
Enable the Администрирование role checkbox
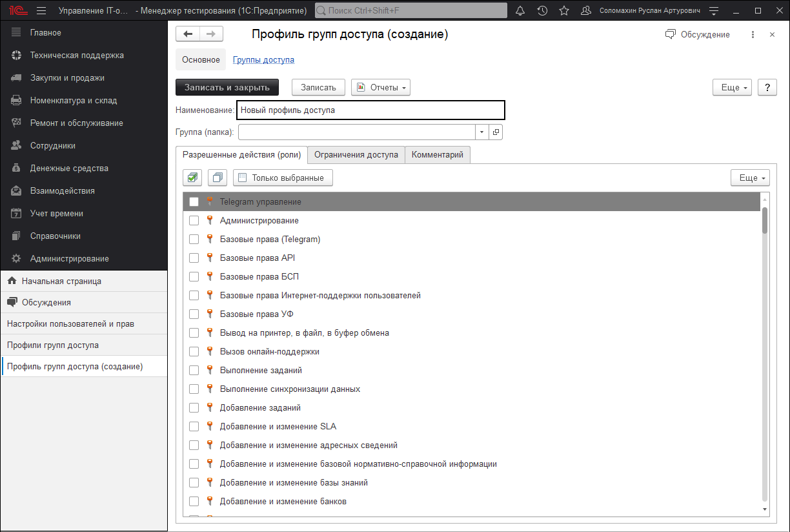[x=194, y=221]
